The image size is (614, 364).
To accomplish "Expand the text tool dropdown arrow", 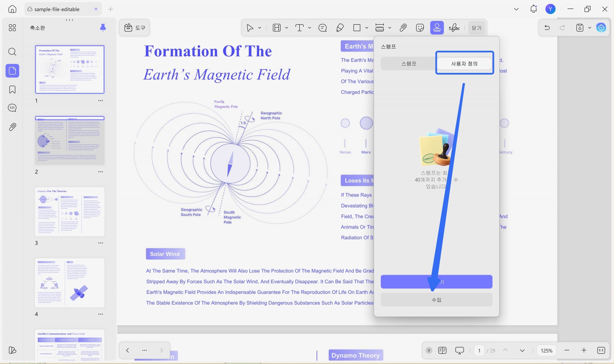I will (309, 28).
